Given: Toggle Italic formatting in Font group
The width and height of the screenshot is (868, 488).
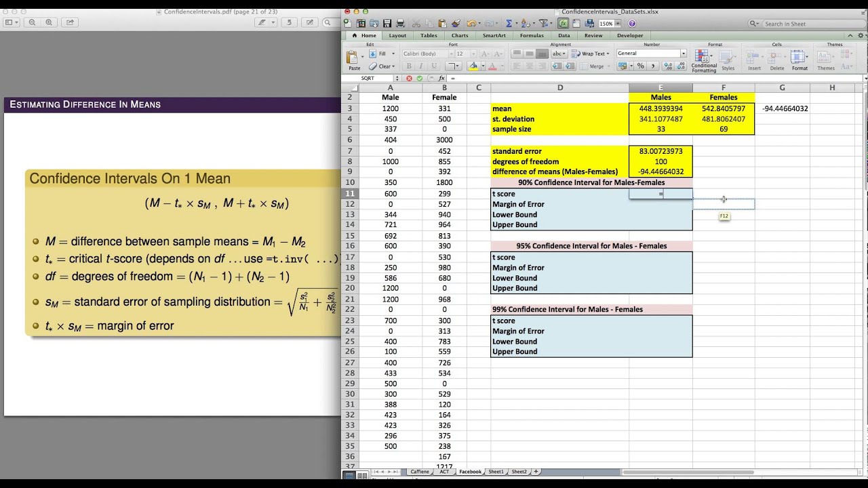Looking at the screenshot, I should [421, 66].
